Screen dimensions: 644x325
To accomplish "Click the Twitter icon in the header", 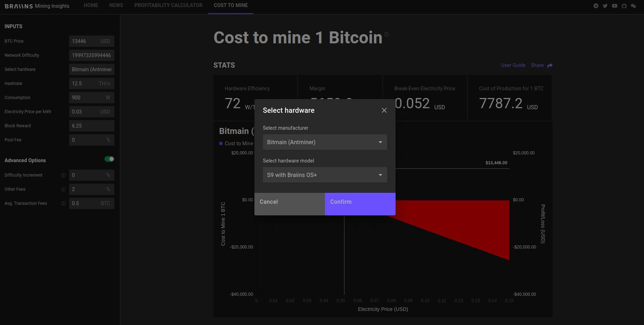I will pyautogui.click(x=605, y=6).
